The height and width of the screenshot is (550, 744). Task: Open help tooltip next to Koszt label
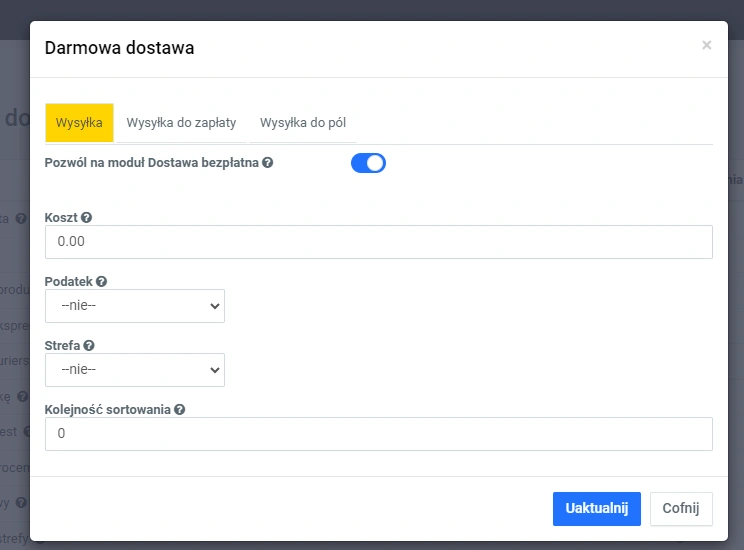pyautogui.click(x=87, y=217)
